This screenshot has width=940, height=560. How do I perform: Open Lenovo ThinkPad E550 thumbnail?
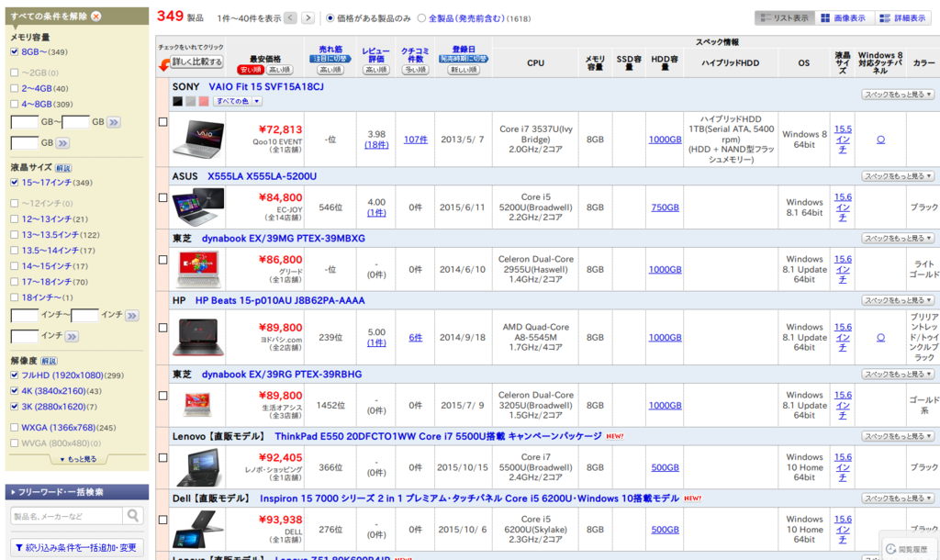pyautogui.click(x=198, y=467)
